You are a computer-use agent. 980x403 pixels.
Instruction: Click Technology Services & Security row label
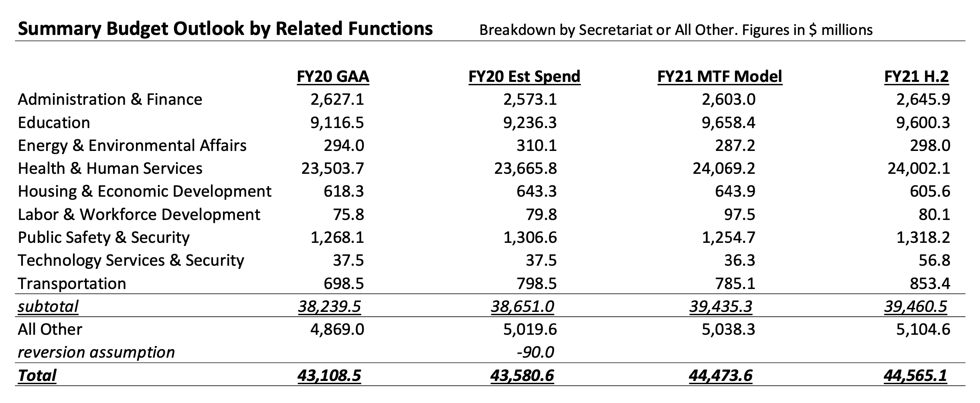[x=131, y=261]
